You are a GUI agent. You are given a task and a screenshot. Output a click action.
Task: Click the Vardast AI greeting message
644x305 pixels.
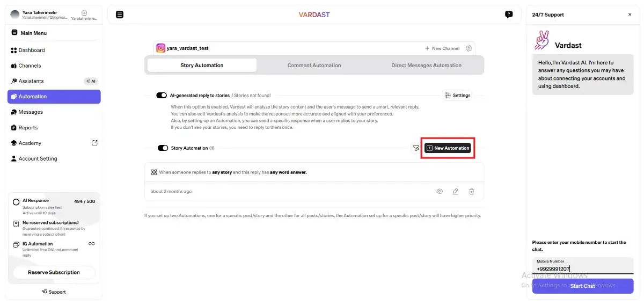coord(583,74)
